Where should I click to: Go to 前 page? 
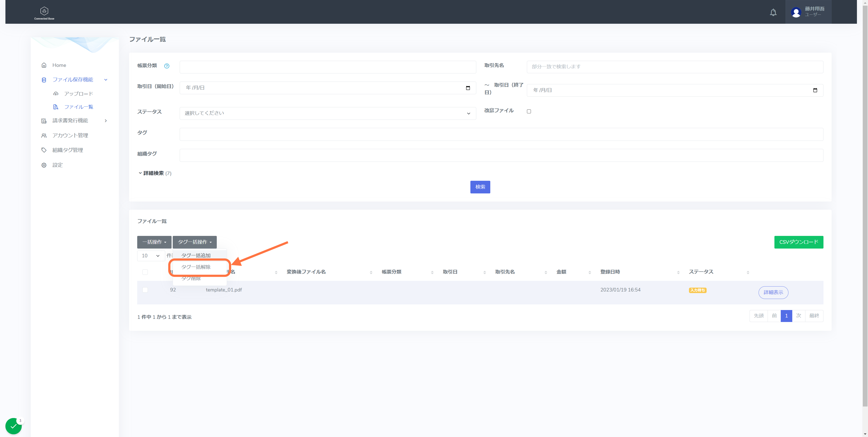[774, 316]
